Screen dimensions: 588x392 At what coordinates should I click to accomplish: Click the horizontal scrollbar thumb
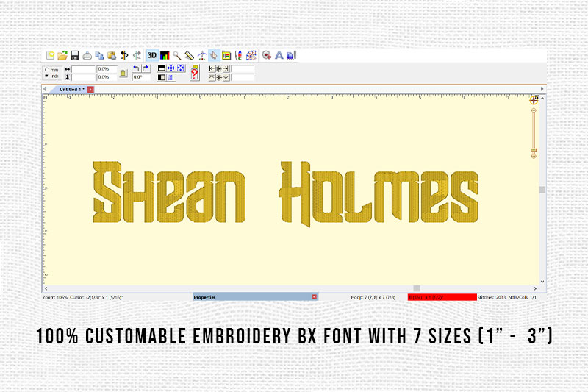417,288
